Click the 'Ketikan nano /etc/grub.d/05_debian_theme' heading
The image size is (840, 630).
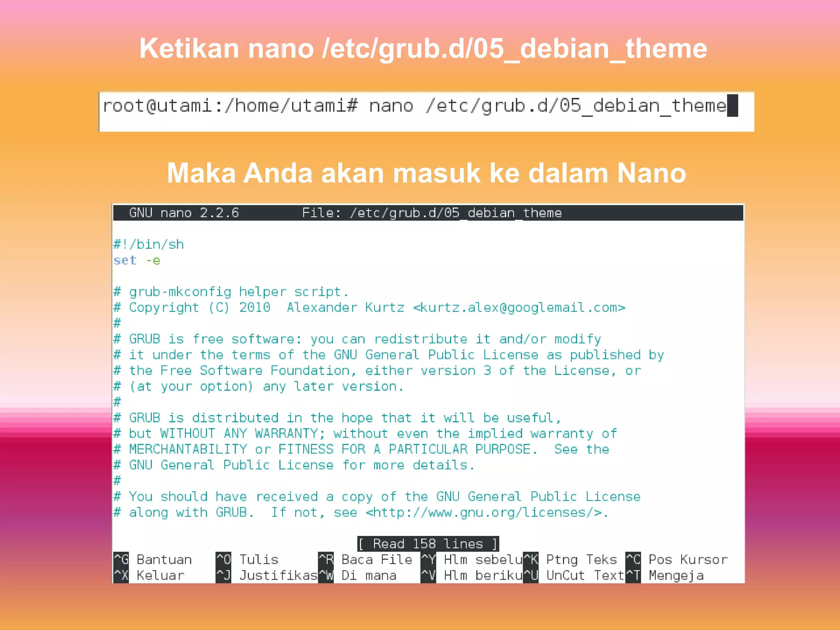pyautogui.click(x=423, y=49)
